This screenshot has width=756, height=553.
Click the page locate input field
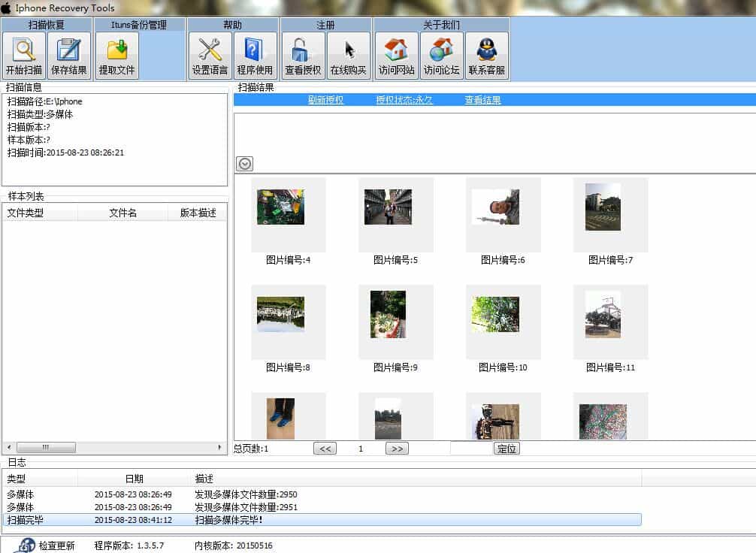pyautogui.click(x=472, y=449)
